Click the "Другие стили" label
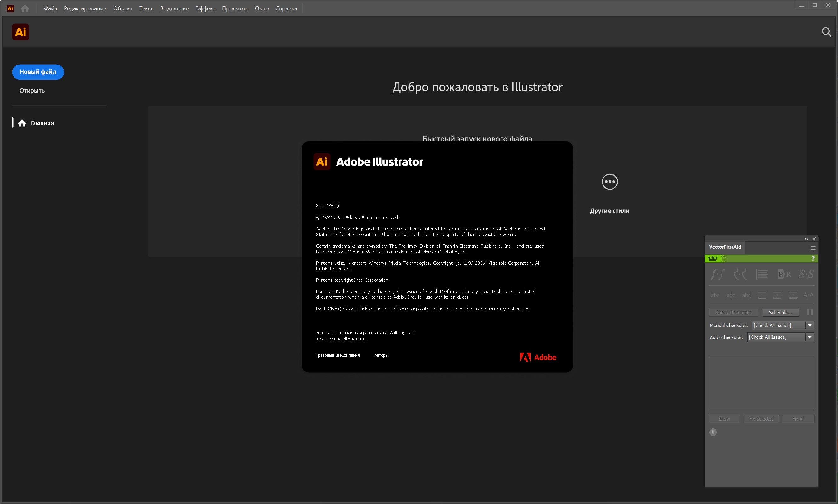Image resolution: width=838 pixels, height=504 pixels. [x=609, y=211]
